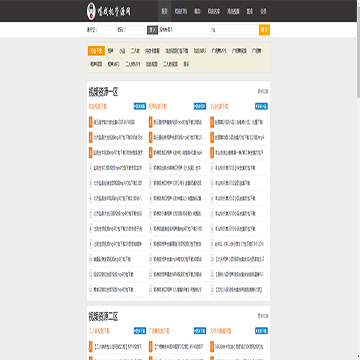Open the show-all link beside the 视频资源一区 heading

pyautogui.click(x=263, y=91)
